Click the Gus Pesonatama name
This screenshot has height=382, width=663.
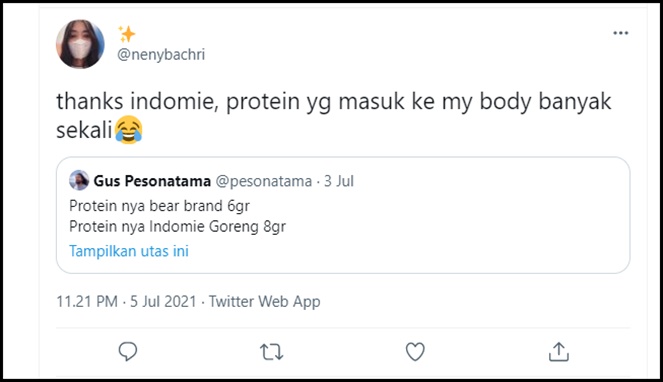(x=152, y=181)
